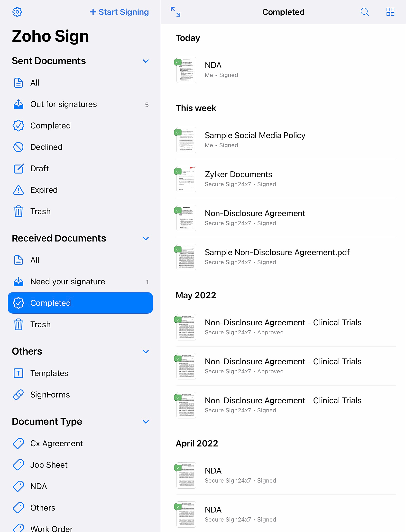The height and width of the screenshot is (532, 406).
Task: Open second Approved Clinical Trials agreement thumbnail
Action: (186, 366)
